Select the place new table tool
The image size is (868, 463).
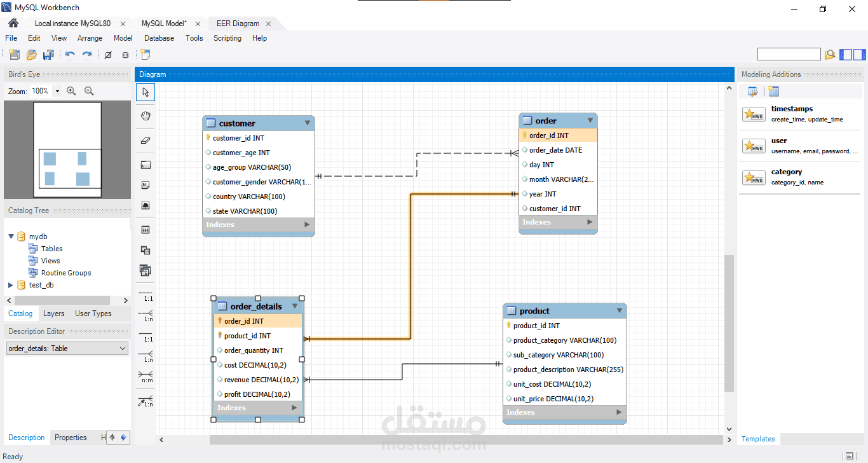coord(146,230)
